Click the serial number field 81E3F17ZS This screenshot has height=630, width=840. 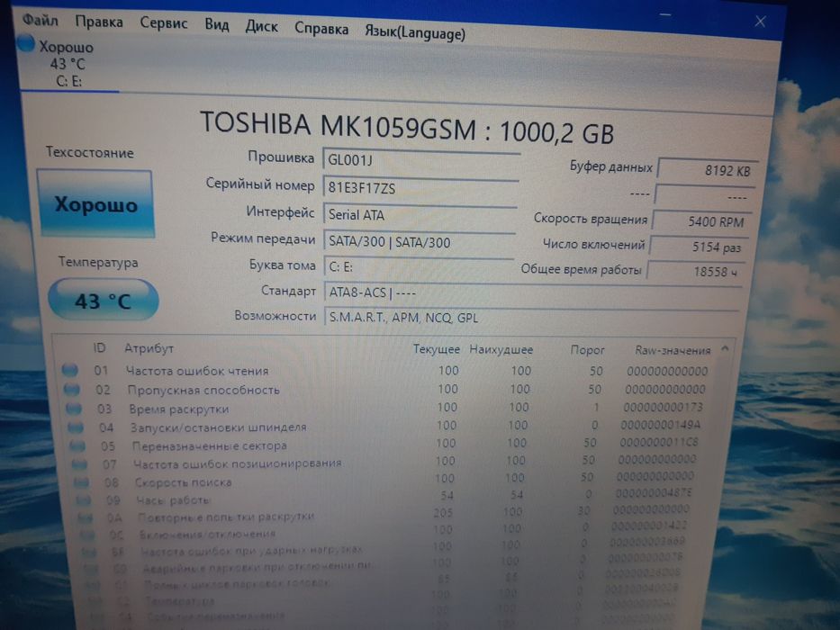[421, 187]
